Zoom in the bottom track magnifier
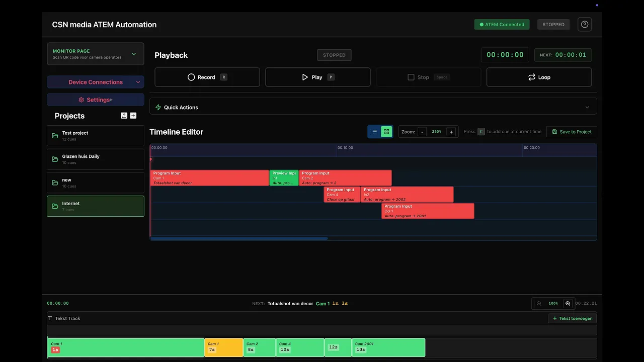This screenshot has width=644, height=362. tap(568, 304)
